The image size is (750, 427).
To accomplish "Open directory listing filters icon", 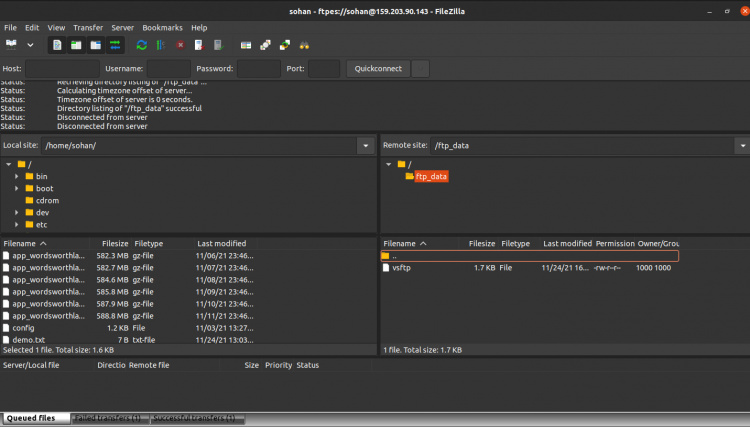I will click(246, 45).
